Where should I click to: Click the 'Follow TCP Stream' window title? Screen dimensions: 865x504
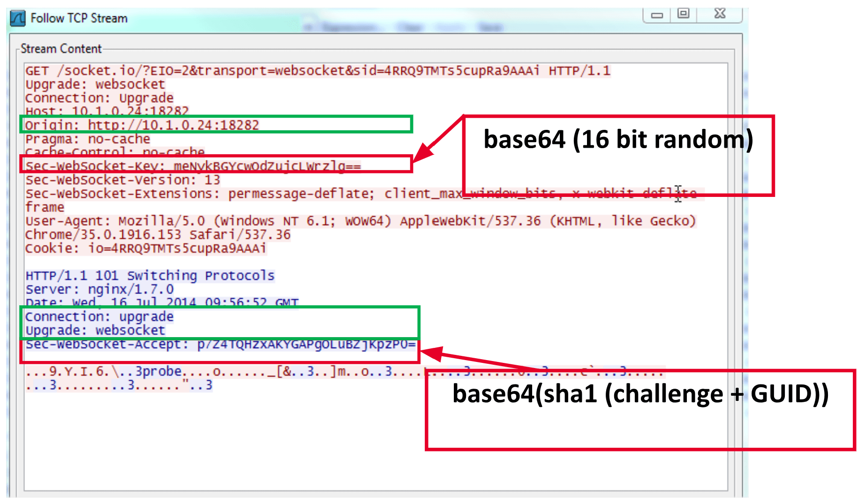(x=79, y=18)
